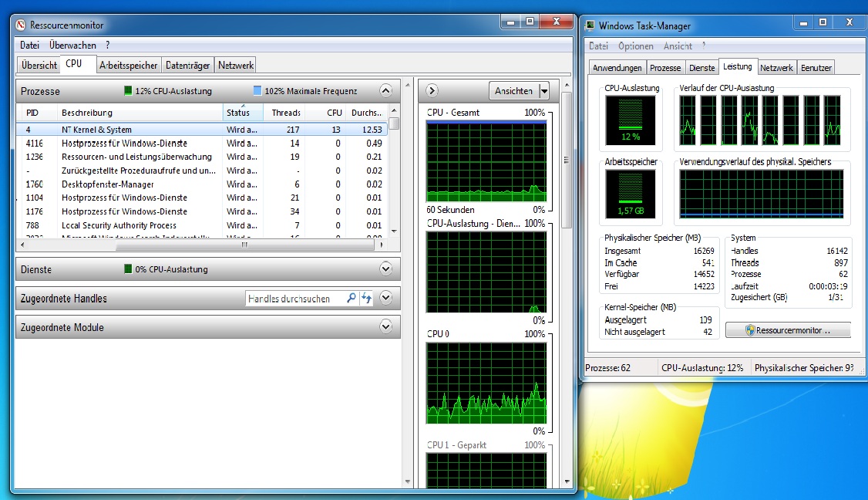This screenshot has width=868, height=500.
Task: Open the Ressourcenmonitor button in Task-Manager
Action: point(789,329)
